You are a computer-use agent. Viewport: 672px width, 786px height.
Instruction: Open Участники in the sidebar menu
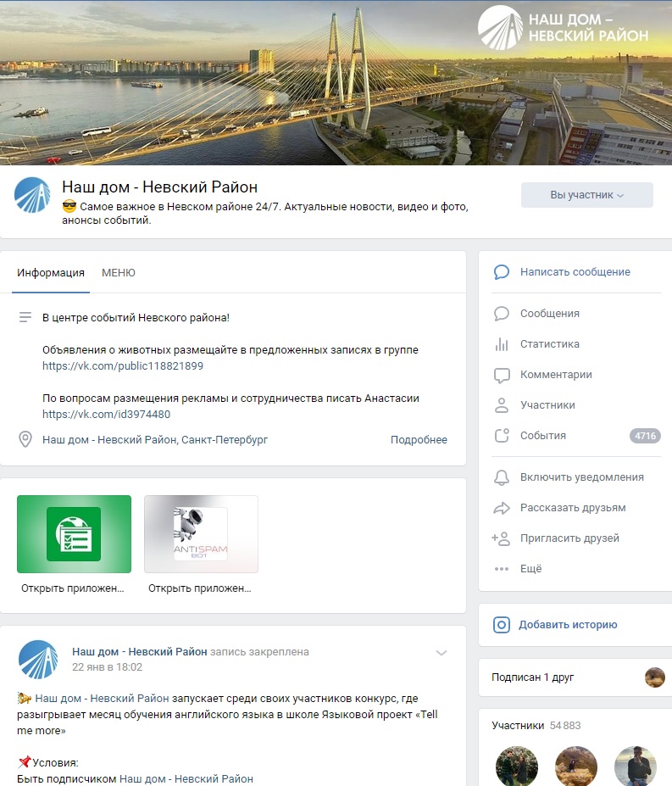click(547, 405)
